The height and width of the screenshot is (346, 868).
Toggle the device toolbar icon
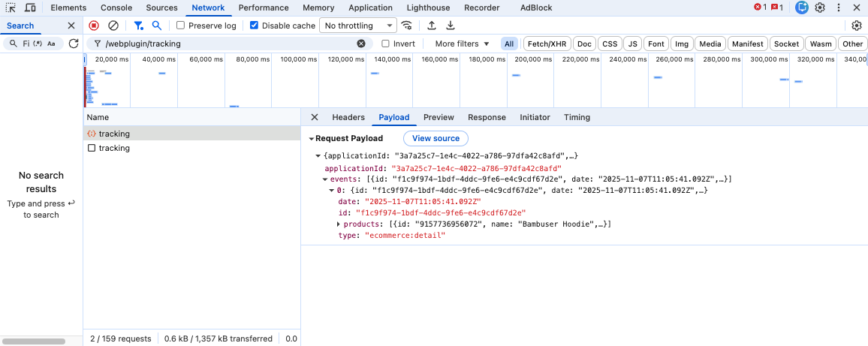click(30, 8)
